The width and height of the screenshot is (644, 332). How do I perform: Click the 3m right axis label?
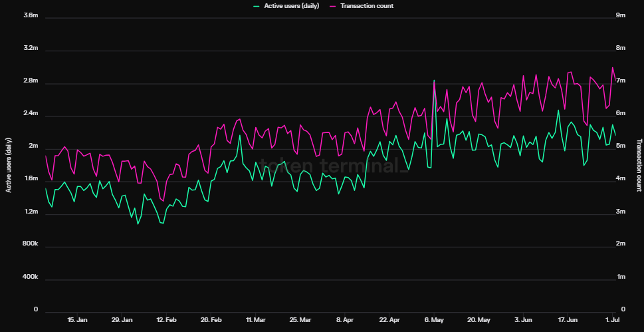pos(621,212)
